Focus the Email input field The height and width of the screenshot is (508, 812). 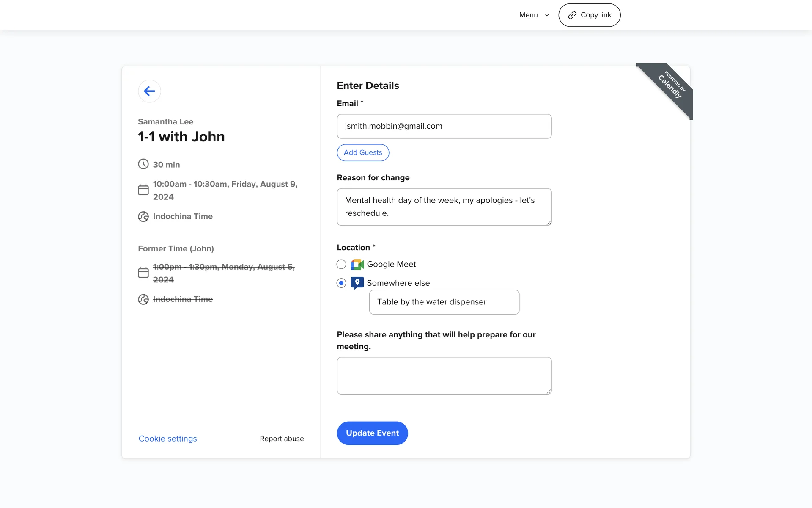tap(444, 126)
